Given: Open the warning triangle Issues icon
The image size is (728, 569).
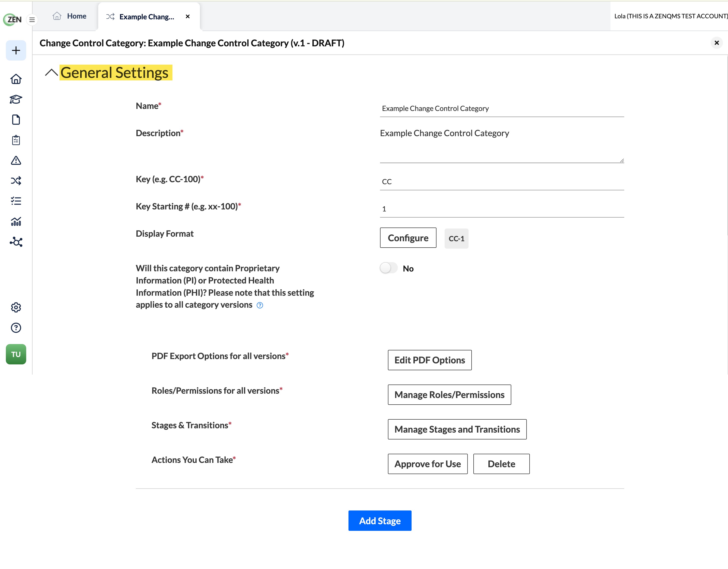Looking at the screenshot, I should click(x=16, y=160).
